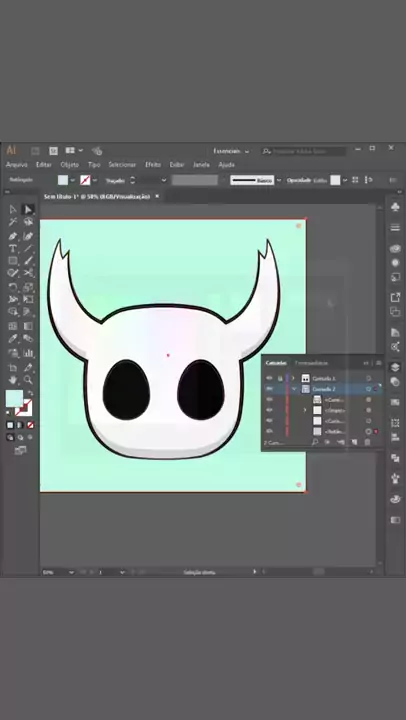Open the Essenciais workspace dropdown
406x720 pixels.
(x=231, y=151)
